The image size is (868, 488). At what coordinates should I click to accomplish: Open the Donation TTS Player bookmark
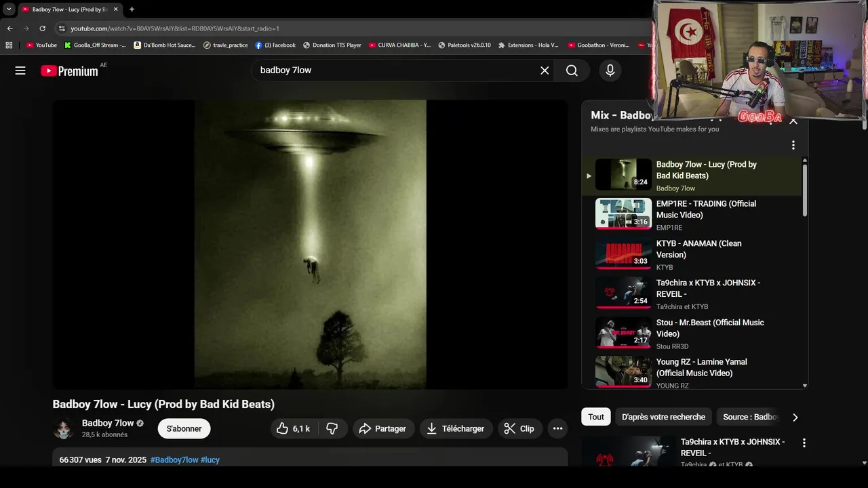coord(332,45)
